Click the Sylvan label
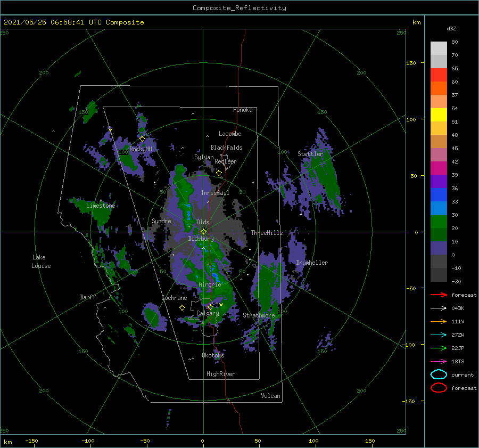Image resolution: width=479 pixels, height=448 pixels. 204,157
